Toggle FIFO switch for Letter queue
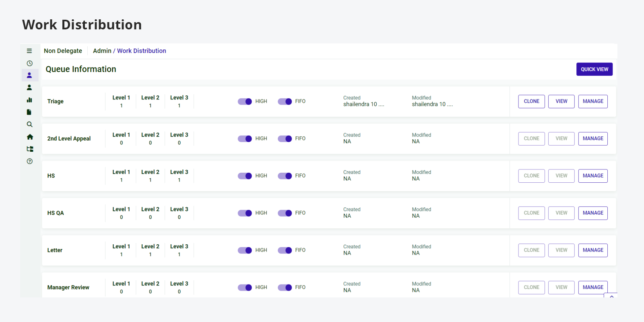The height and width of the screenshot is (322, 644). (x=285, y=250)
